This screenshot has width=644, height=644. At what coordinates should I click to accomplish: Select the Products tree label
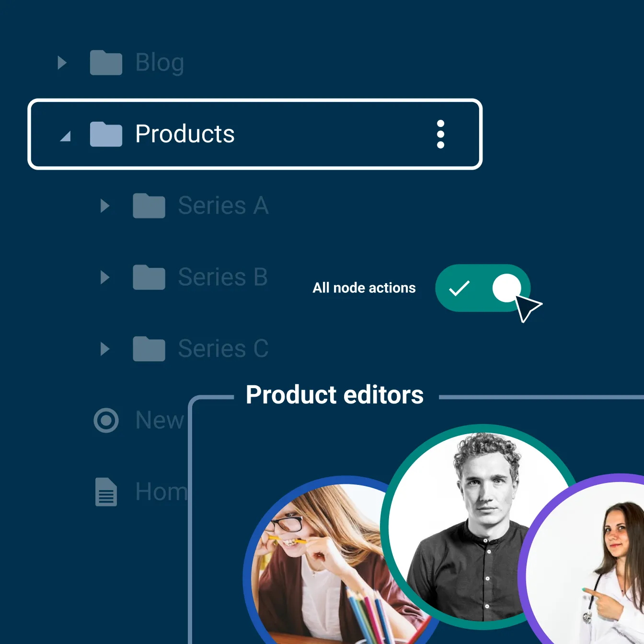[185, 134]
